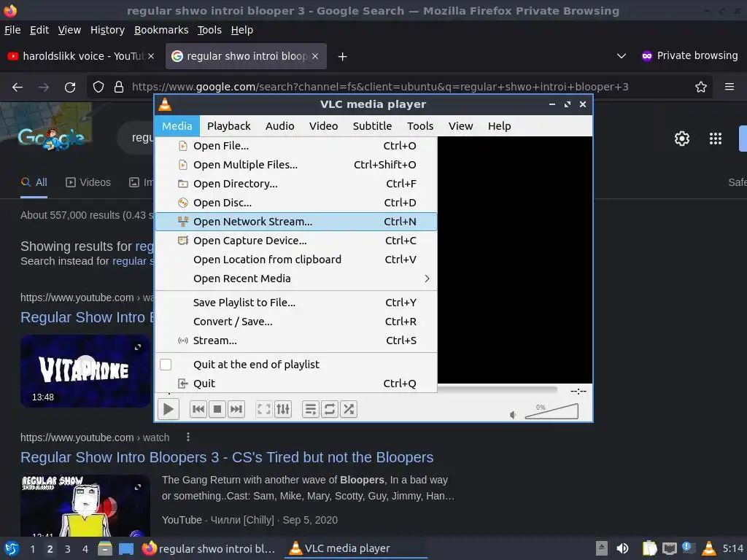
Task: Open Regular Show Intro Bloopers 3 link
Action: click(227, 457)
